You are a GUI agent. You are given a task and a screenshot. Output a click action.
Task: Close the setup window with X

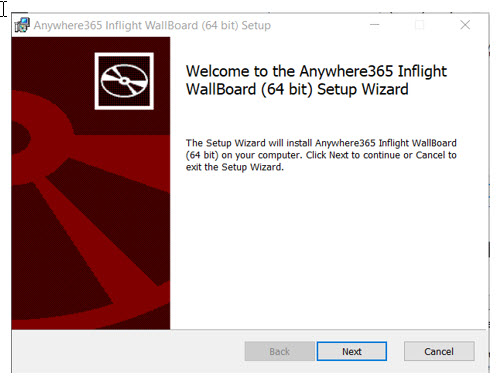click(465, 25)
